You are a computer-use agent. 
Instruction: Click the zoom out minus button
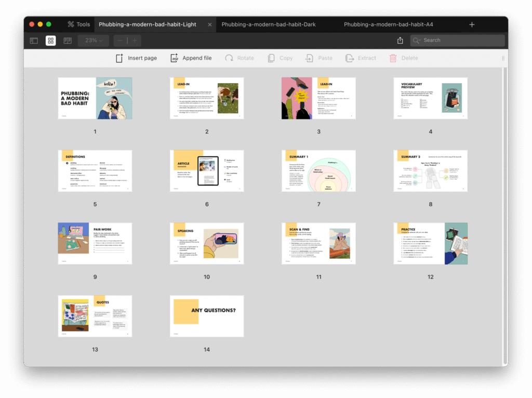(120, 41)
